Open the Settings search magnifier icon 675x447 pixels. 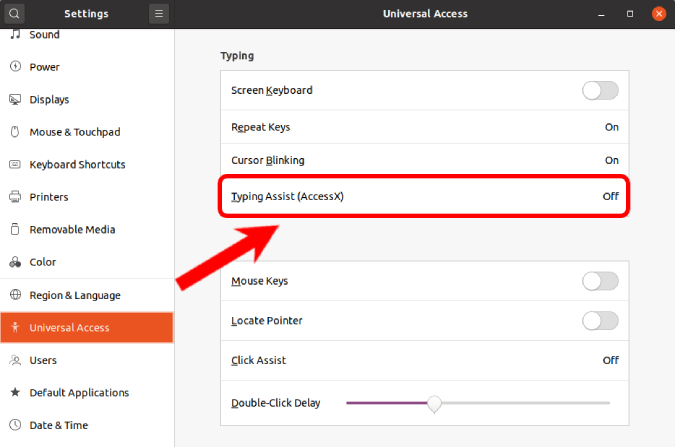(x=14, y=14)
